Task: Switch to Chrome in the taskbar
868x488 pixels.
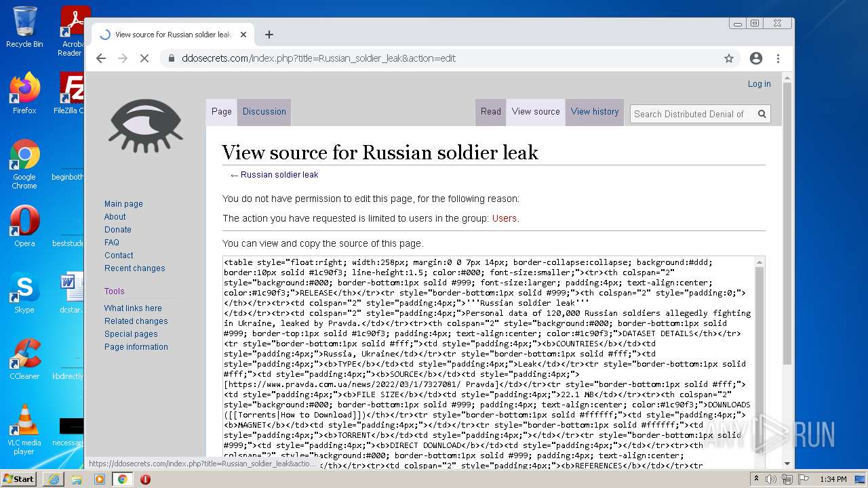Action: [x=122, y=479]
